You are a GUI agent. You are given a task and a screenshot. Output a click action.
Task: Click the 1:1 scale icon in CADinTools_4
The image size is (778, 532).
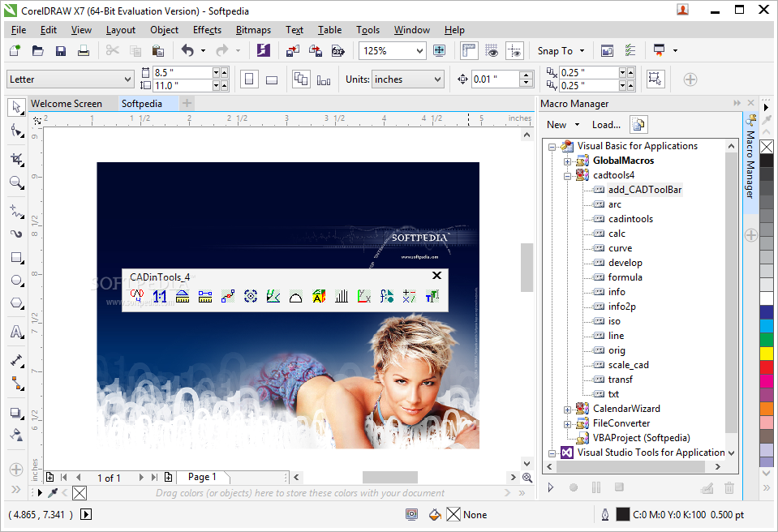160,297
